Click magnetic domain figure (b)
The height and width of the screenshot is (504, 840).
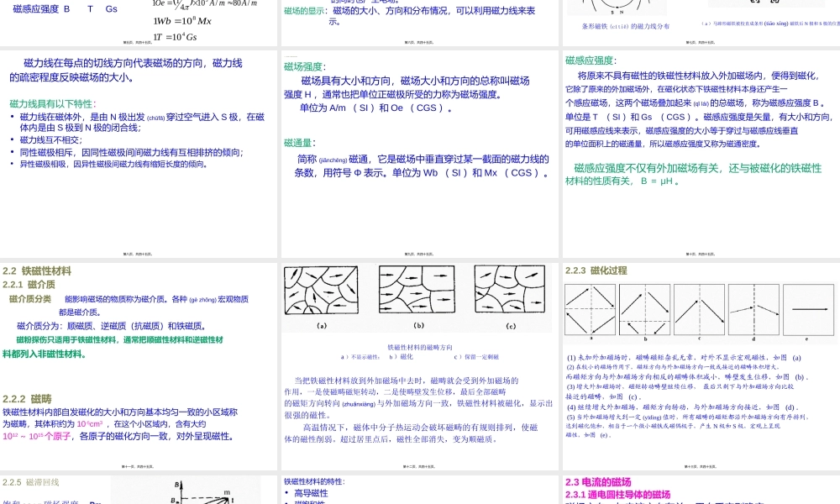[x=417, y=290]
